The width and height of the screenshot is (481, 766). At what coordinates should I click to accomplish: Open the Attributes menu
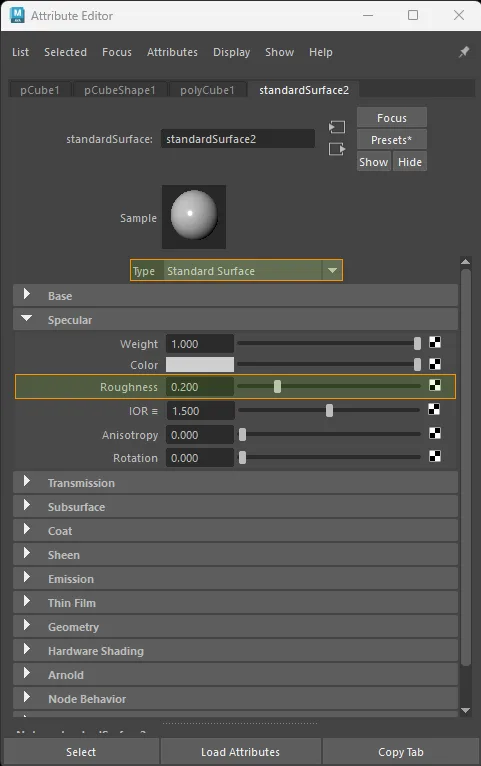tap(172, 52)
